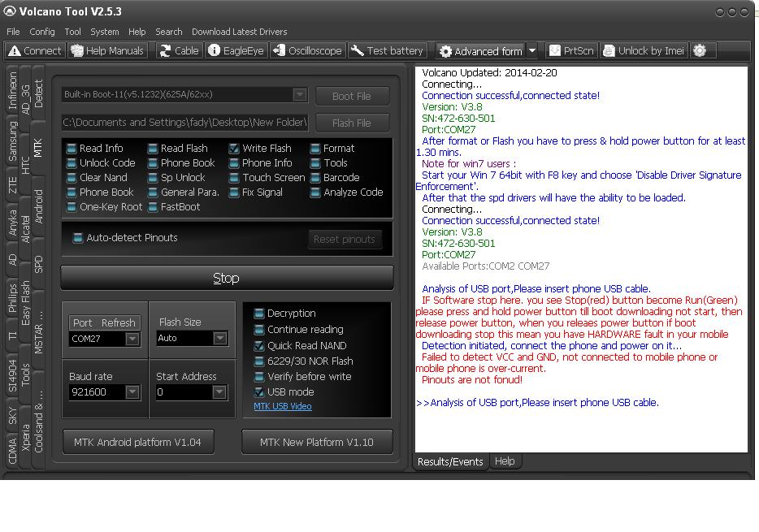Expand the Advanced form dropdown arrow

[x=532, y=51]
